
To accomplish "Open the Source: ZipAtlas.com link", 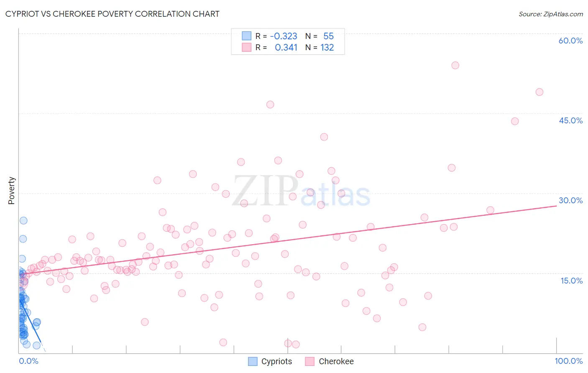I will click(551, 14).
